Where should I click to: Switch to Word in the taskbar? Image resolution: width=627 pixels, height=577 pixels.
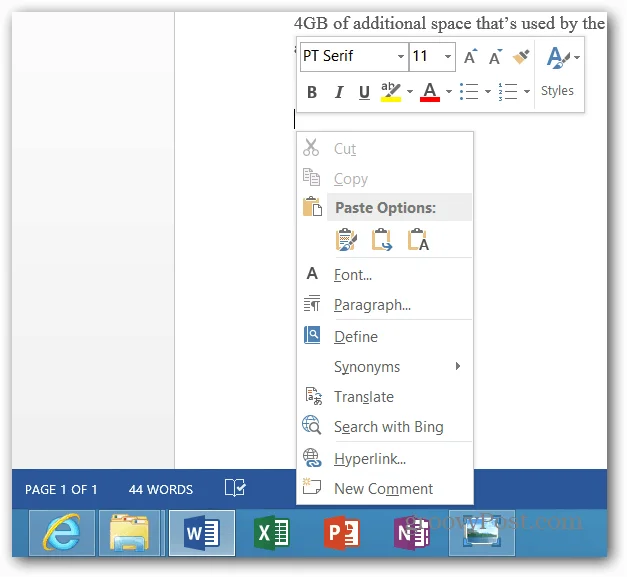coord(202,533)
